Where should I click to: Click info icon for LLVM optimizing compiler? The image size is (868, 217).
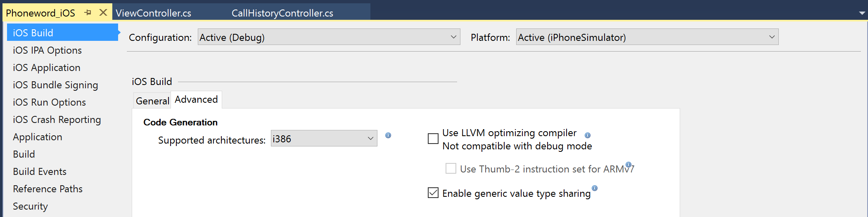coord(588,135)
